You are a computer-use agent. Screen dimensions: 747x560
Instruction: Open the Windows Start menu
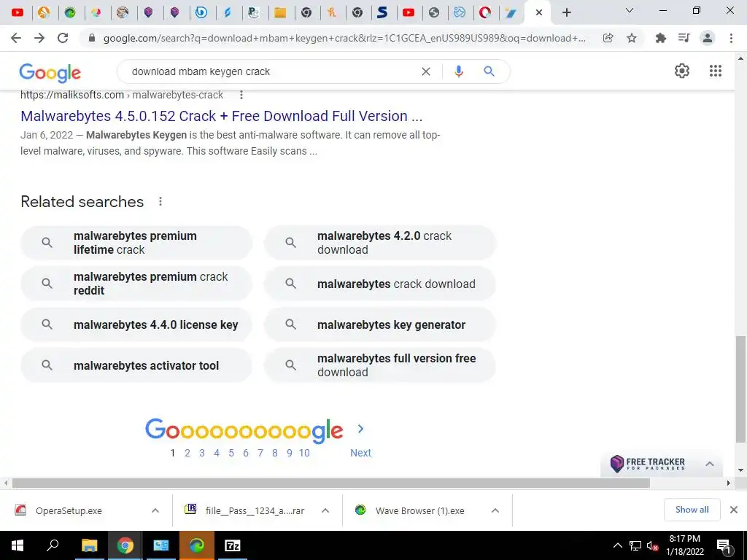tap(18, 545)
